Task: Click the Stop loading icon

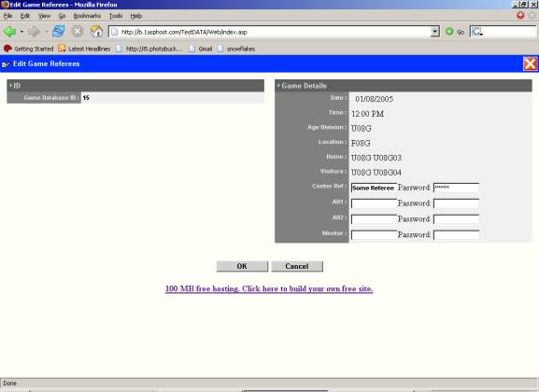Action: pyautogui.click(x=78, y=32)
